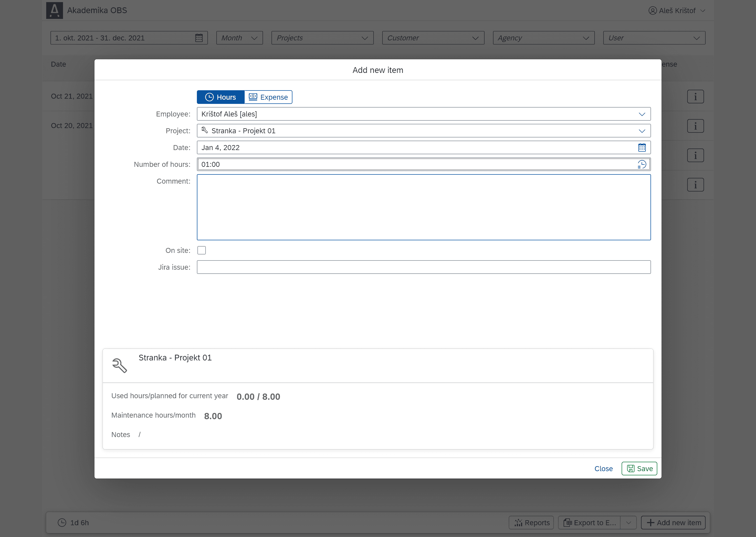Screen dimensions: 756x537
Task: Click the Akademika OBS logo icon
Action: click(x=54, y=10)
